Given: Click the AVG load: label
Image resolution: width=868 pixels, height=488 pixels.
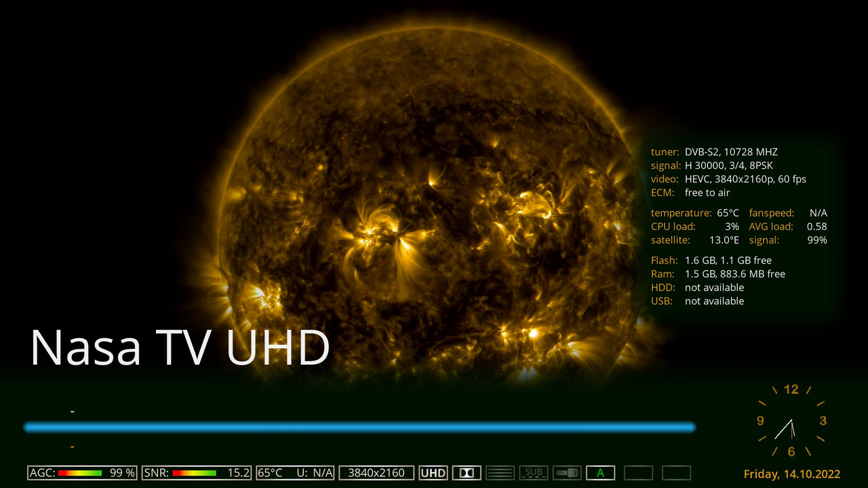Looking at the screenshot, I should tap(771, 226).
